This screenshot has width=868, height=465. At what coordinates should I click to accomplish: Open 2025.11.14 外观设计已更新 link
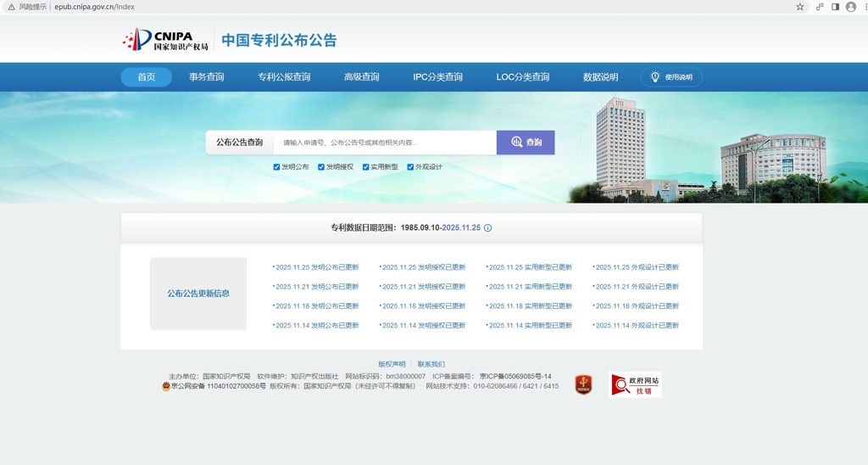637,325
